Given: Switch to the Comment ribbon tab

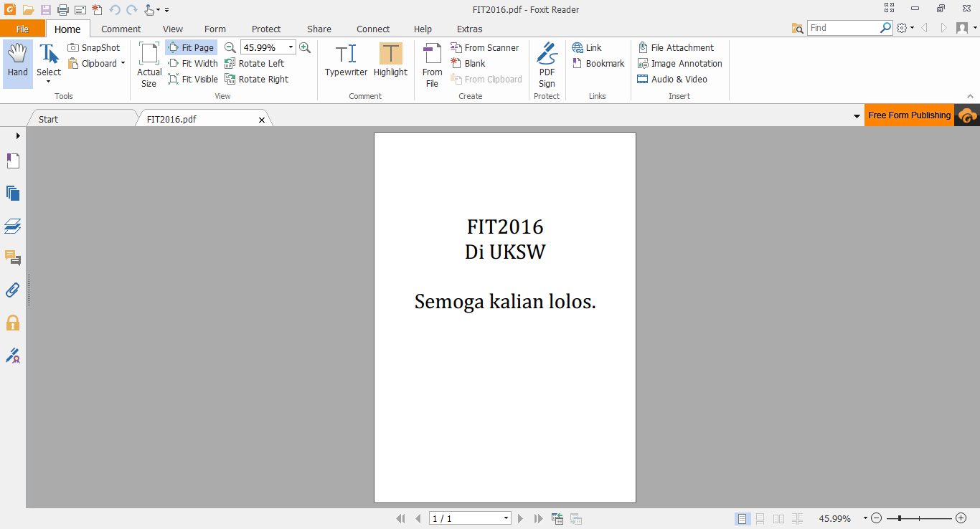Looking at the screenshot, I should click(121, 29).
